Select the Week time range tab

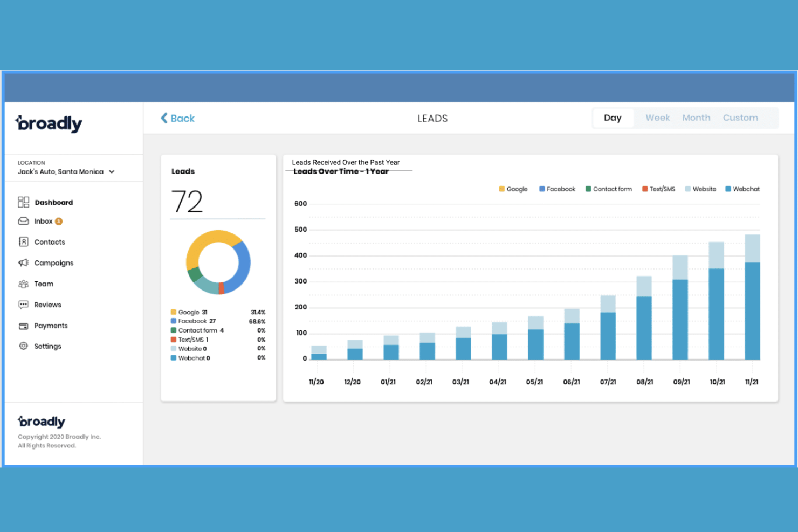(x=657, y=118)
